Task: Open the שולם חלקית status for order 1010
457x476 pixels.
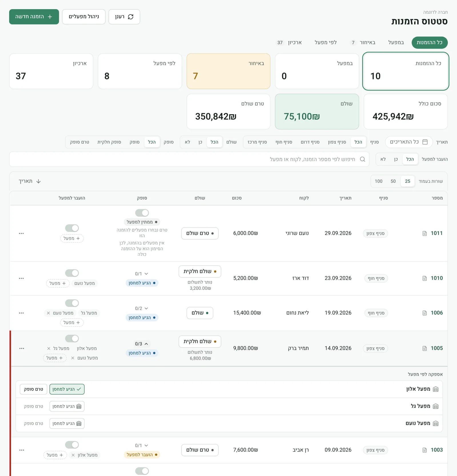Action: (x=200, y=271)
